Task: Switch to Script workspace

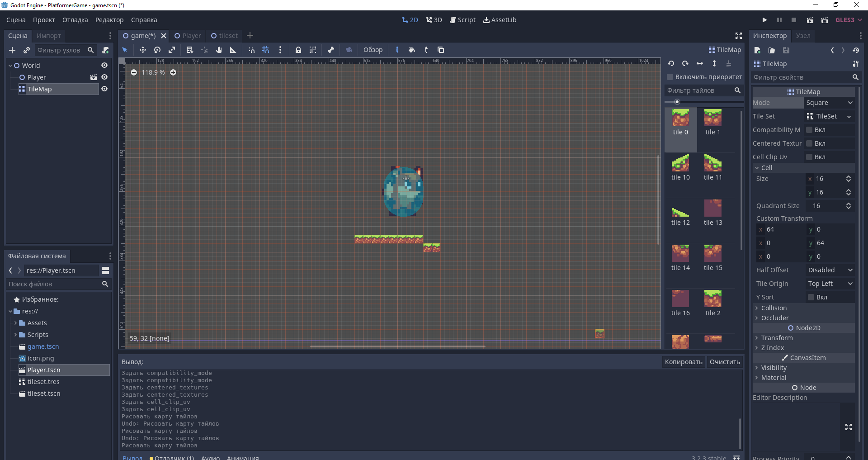Action: (462, 20)
